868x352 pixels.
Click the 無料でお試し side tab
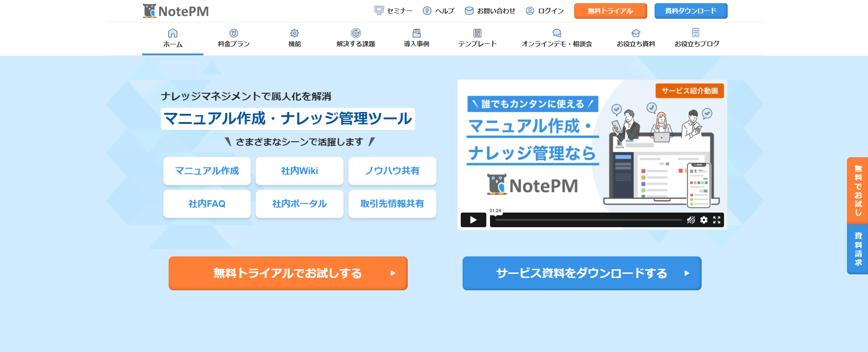(857, 191)
